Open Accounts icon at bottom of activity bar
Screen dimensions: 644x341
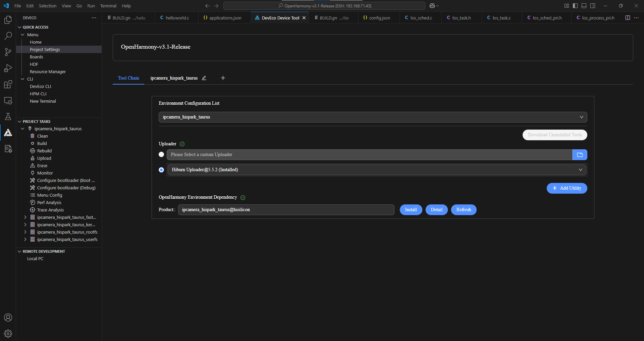click(x=8, y=318)
